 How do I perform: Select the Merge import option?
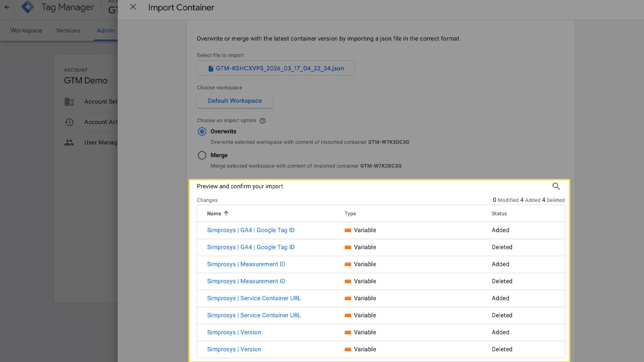click(x=202, y=155)
